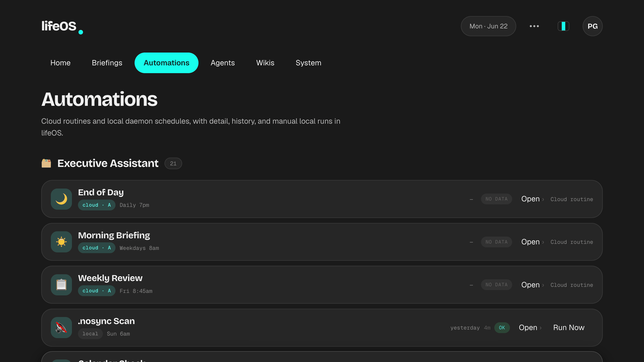Click the NO DATA badge on End of Day

496,199
